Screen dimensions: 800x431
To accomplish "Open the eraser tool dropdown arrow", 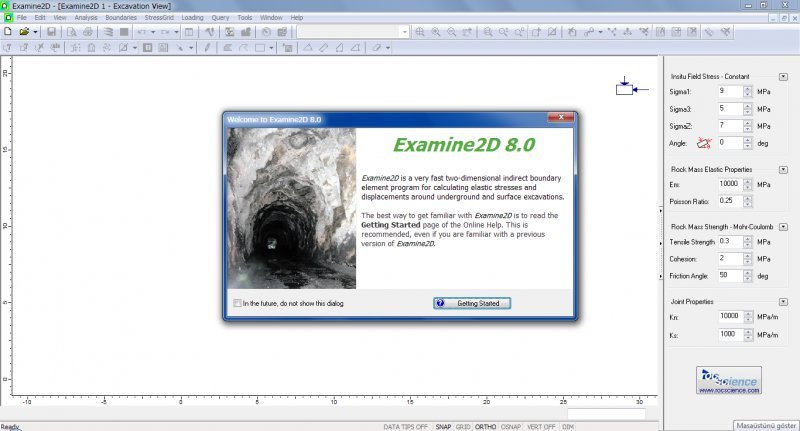I will click(x=388, y=48).
